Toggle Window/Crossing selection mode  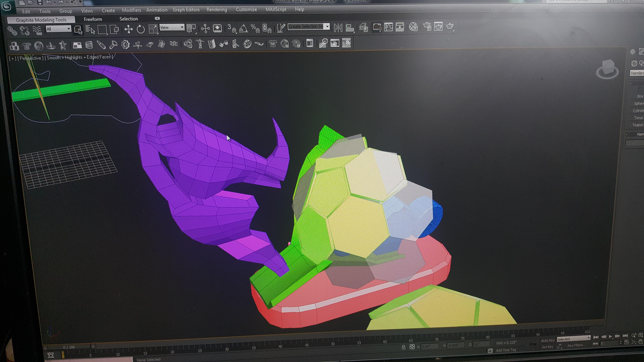pos(114,29)
